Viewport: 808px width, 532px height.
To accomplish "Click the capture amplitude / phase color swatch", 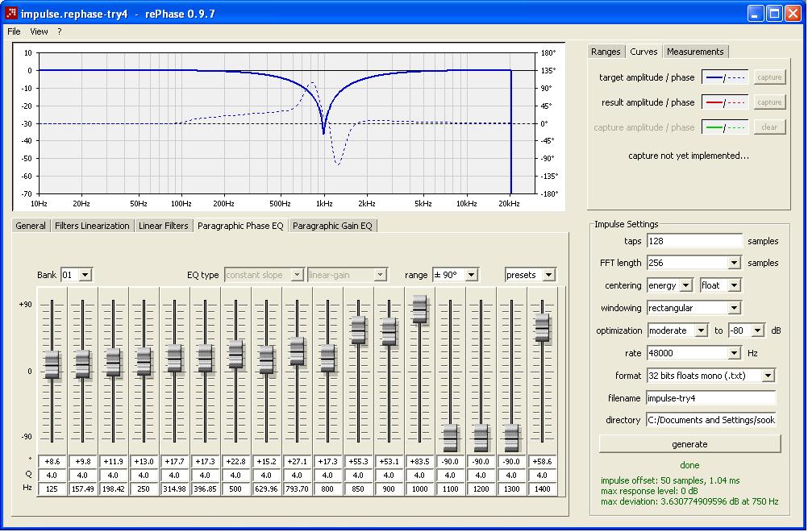I will (725, 127).
